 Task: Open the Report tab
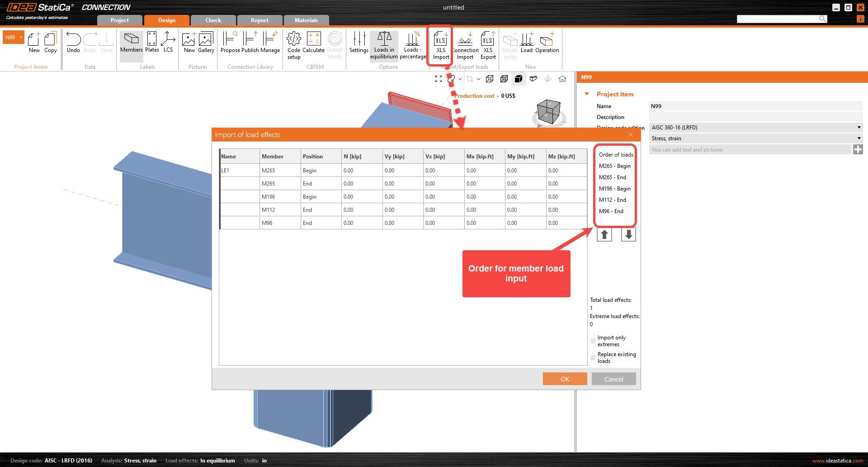pos(259,20)
